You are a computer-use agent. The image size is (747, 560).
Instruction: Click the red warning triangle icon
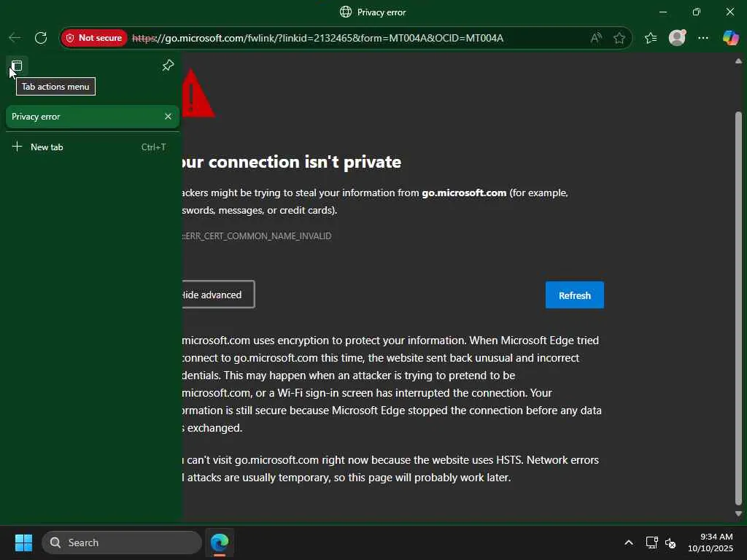[198, 93]
